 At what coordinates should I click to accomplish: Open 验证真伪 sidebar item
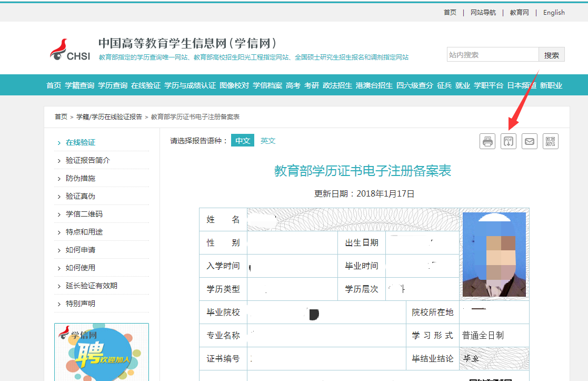tap(80, 196)
